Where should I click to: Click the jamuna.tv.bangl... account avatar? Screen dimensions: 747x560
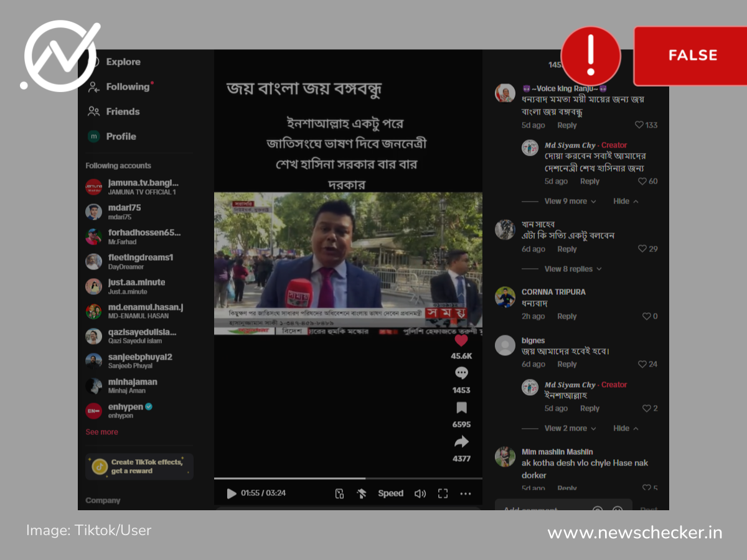click(x=93, y=187)
